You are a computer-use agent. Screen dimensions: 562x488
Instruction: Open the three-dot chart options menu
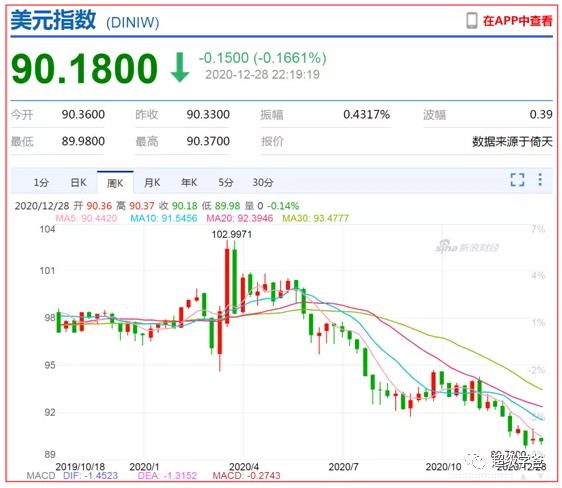coord(540,180)
